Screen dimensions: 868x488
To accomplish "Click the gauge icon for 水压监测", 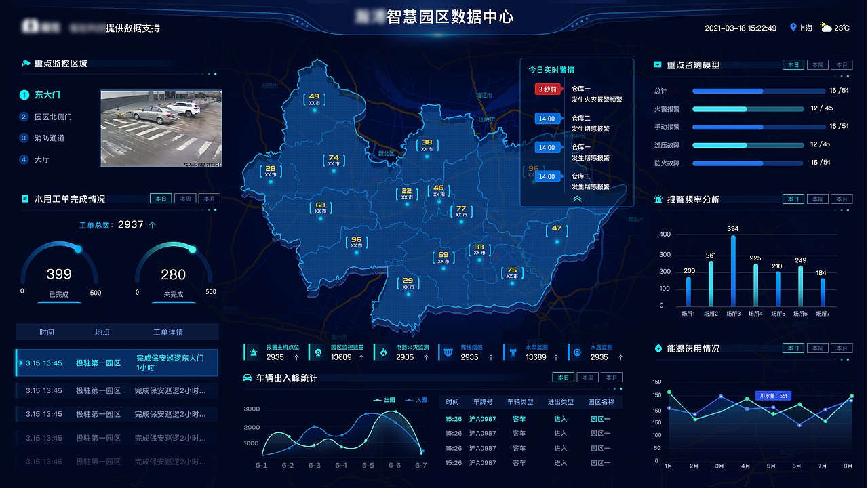I will (578, 352).
